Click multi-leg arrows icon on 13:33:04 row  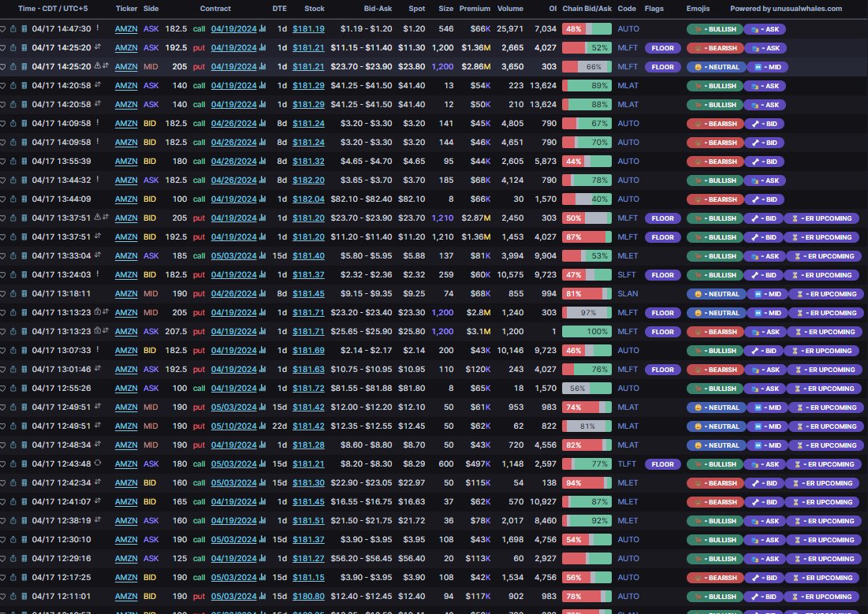tap(98, 255)
